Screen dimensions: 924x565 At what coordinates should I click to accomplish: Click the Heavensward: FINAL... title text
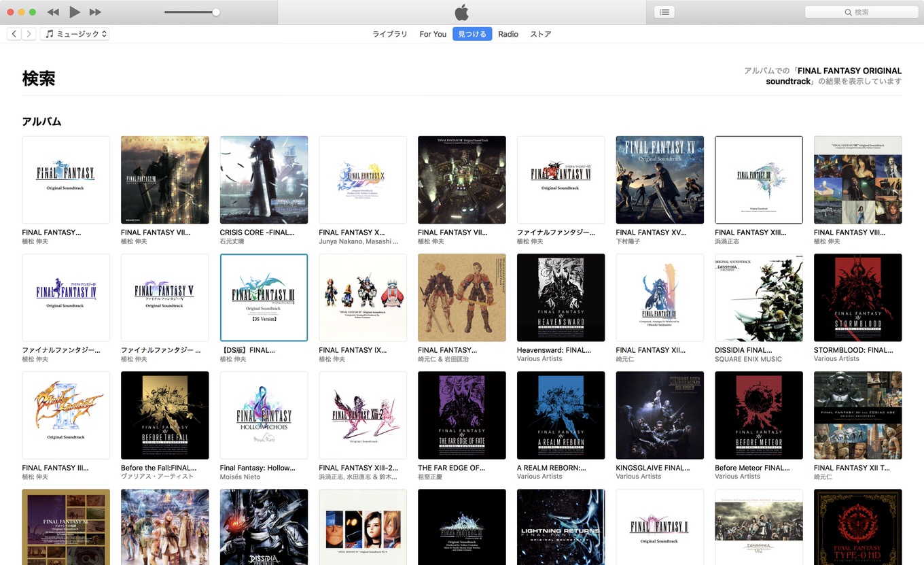pyautogui.click(x=554, y=350)
